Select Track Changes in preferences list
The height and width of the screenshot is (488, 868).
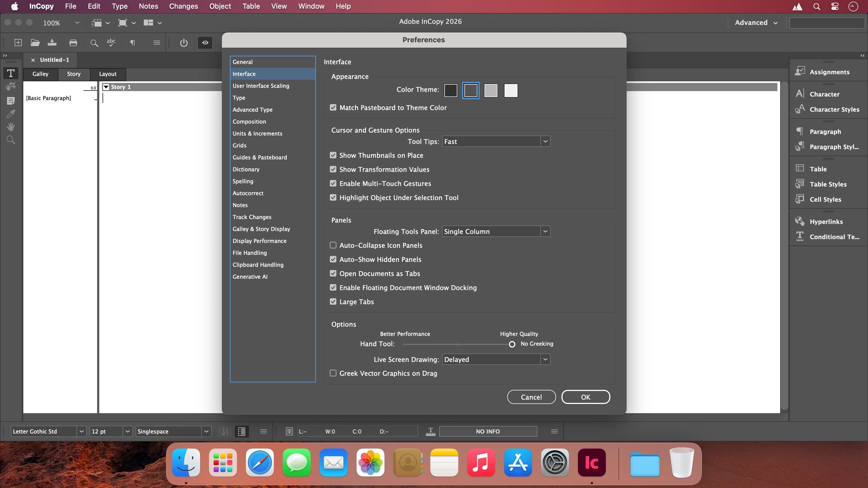252,217
